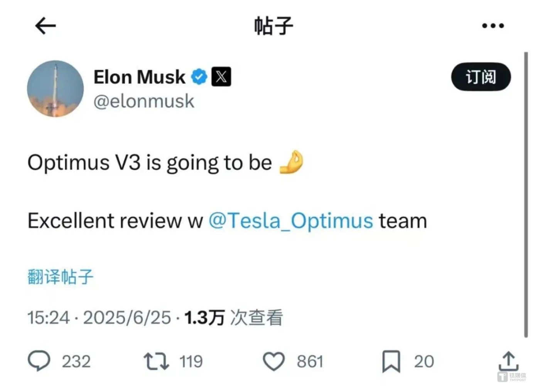
Task: Click the 1.3万 view count
Action: pos(204,318)
